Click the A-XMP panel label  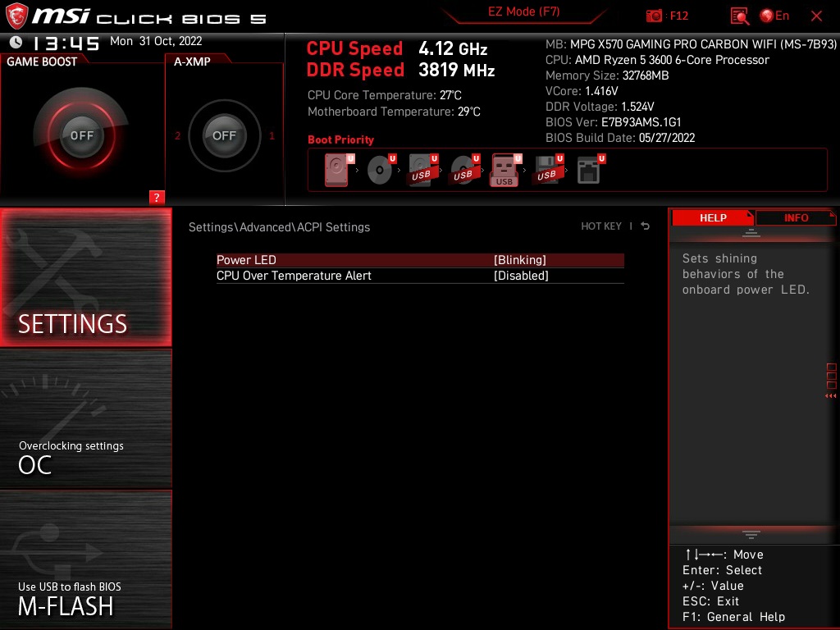tap(192, 62)
